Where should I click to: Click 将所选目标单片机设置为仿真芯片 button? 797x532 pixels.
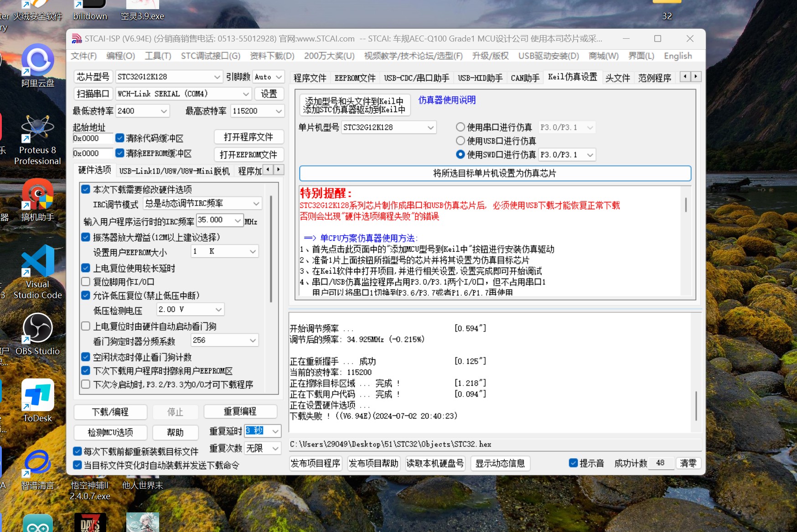pos(495,173)
